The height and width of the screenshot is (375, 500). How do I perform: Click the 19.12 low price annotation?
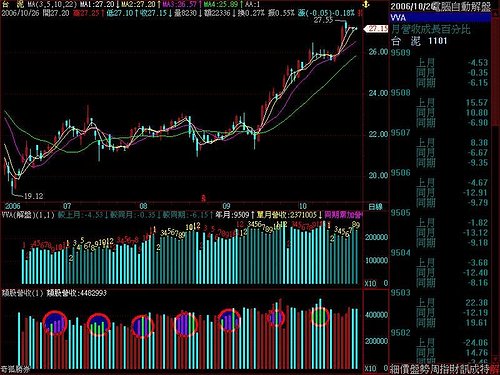(33, 196)
